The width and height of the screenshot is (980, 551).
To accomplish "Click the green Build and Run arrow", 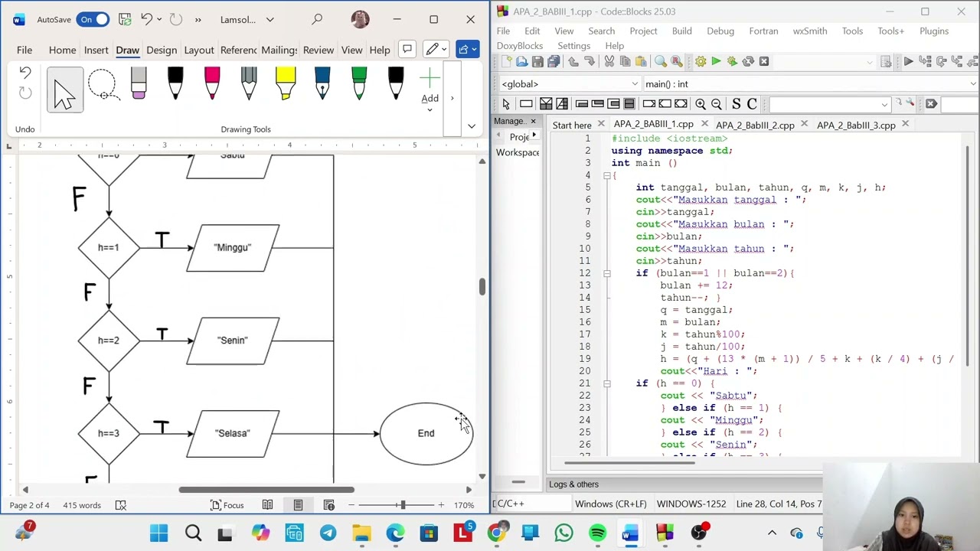I will coord(732,61).
